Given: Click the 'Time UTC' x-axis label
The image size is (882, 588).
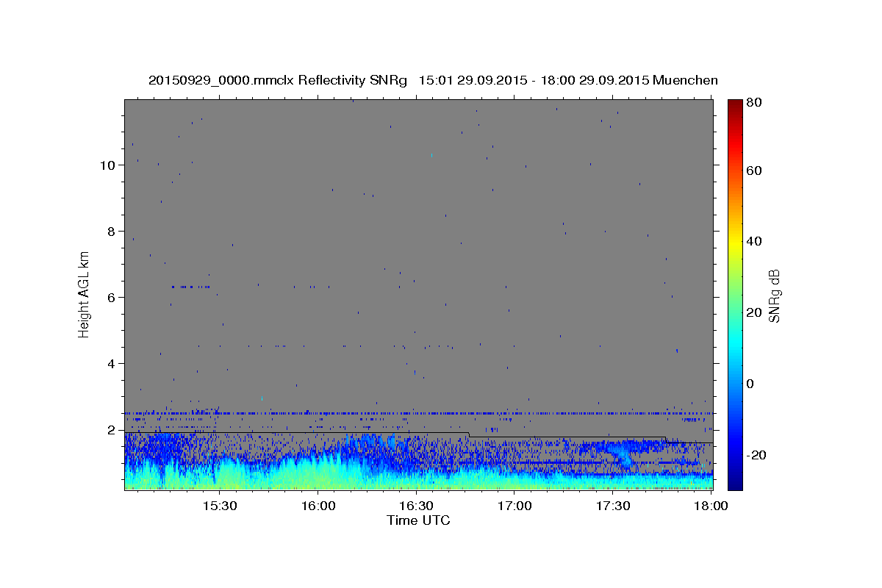Looking at the screenshot, I should click(418, 520).
